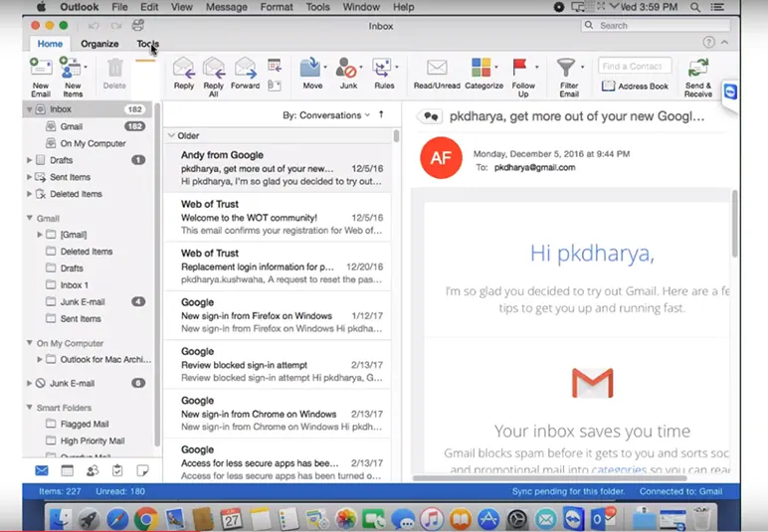Expand the Drafts folder
Screen dimensions: 768x532
pyautogui.click(x=30, y=160)
